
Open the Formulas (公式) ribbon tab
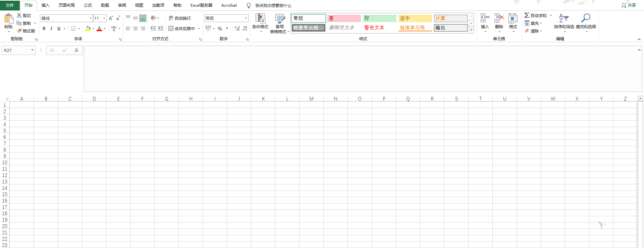click(88, 5)
